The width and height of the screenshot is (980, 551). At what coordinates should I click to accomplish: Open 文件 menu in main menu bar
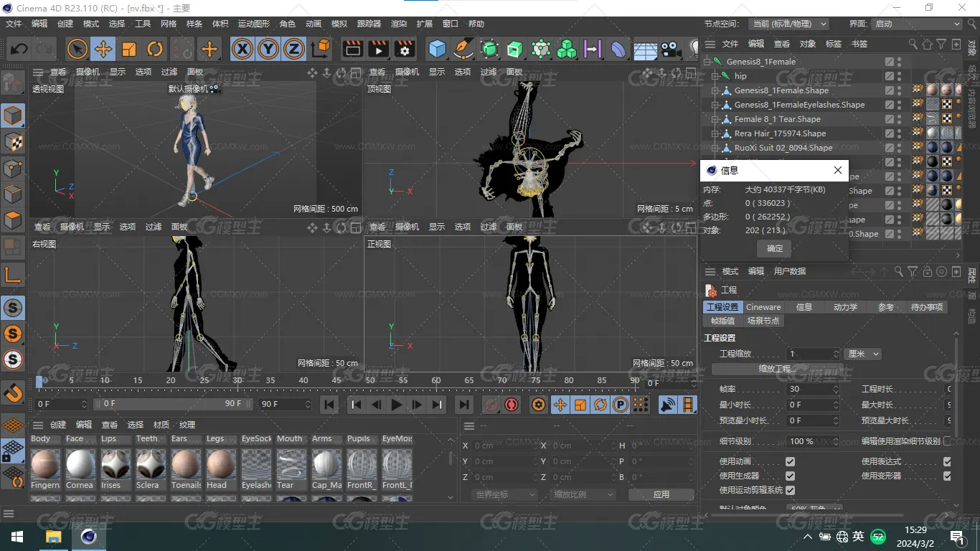[14, 24]
